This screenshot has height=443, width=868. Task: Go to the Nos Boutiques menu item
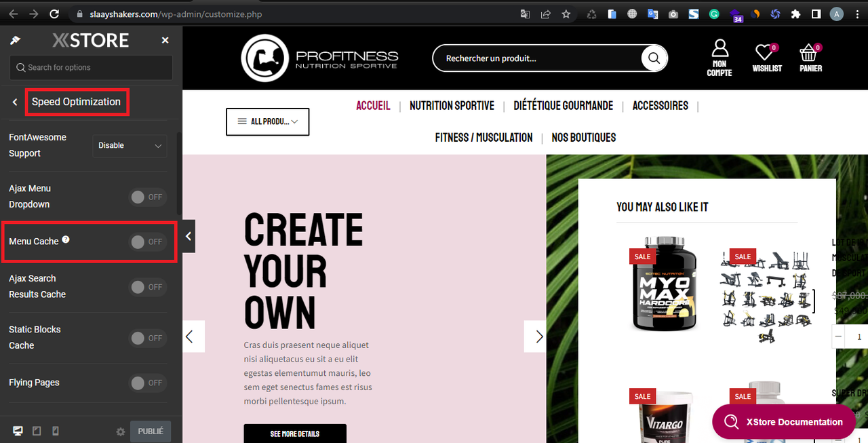point(584,138)
